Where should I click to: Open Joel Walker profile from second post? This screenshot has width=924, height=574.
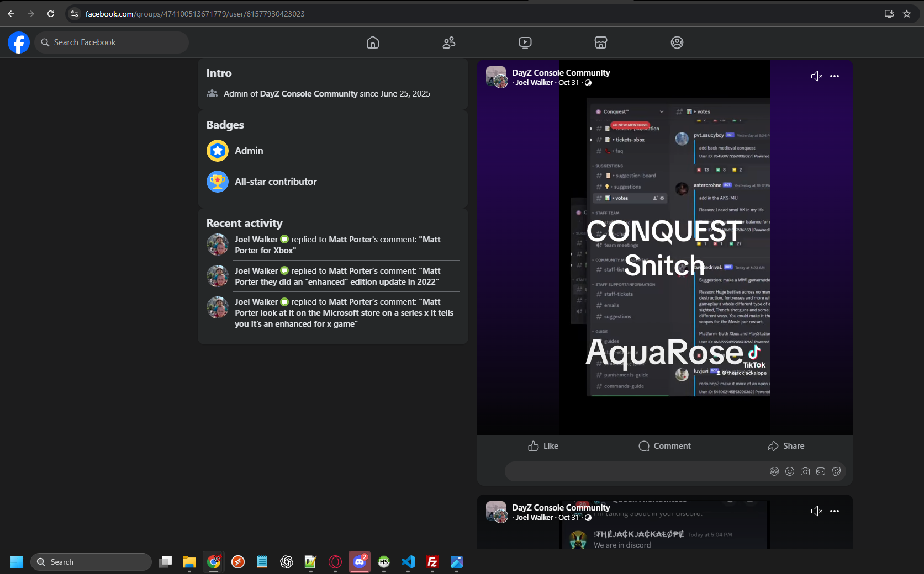pyautogui.click(x=534, y=518)
